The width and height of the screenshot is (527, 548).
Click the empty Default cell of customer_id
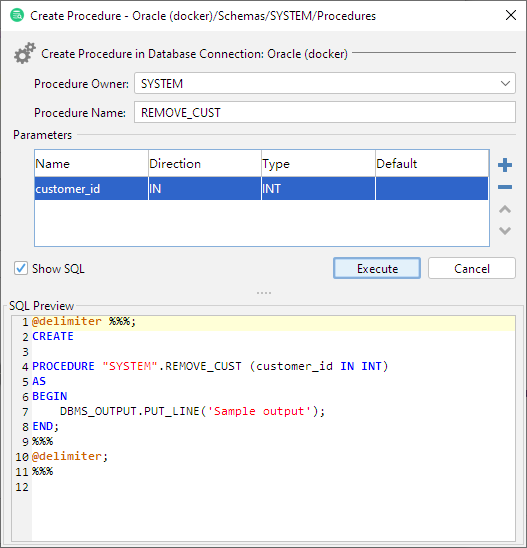pos(432,189)
